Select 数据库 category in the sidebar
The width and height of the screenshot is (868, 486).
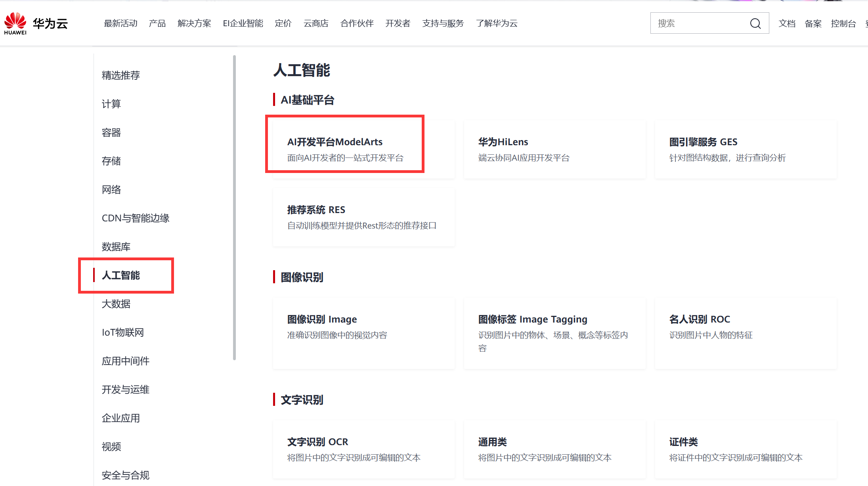click(116, 247)
